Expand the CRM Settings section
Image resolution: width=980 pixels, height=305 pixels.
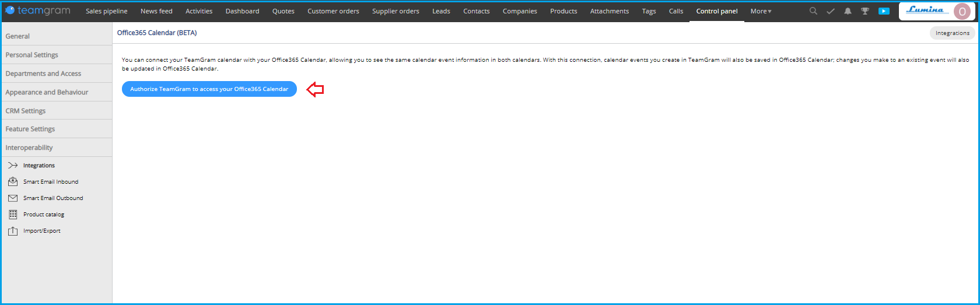pyautogui.click(x=57, y=111)
